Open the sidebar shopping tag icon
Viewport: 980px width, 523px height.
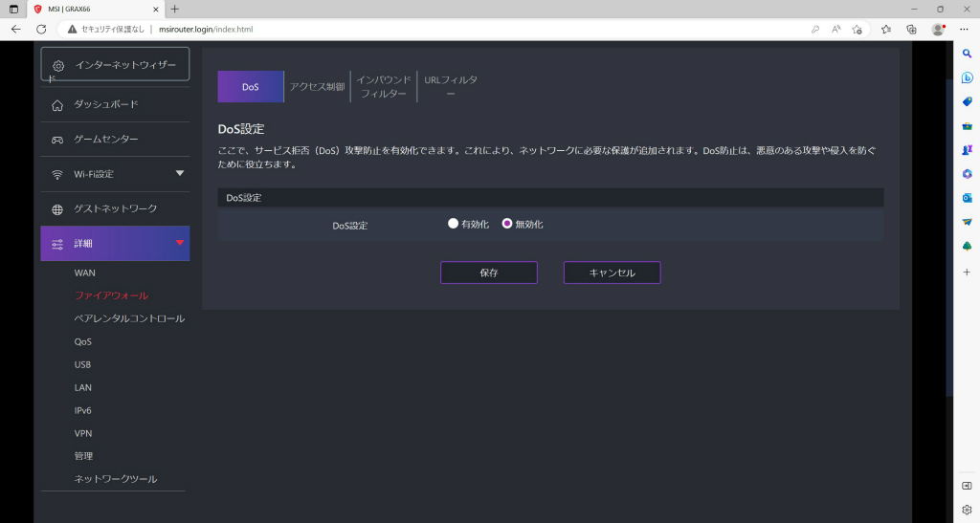coord(967,101)
